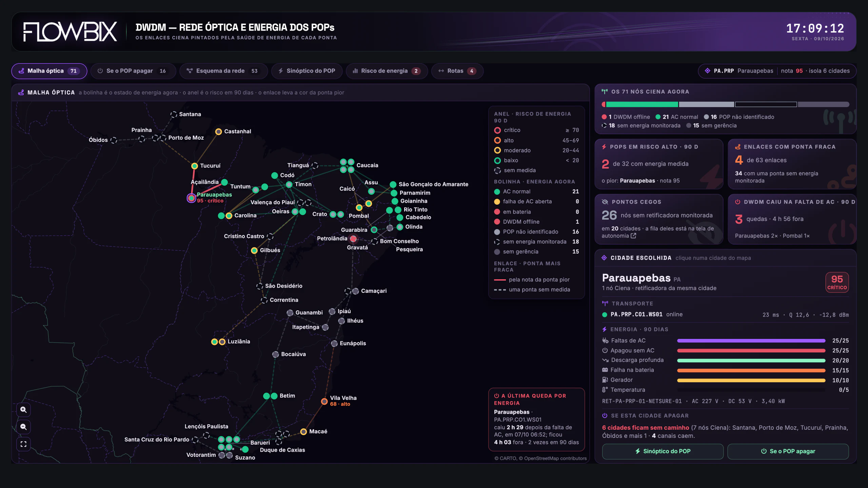Open the PA.PRP Parauapebas header chip
The image size is (868, 488).
click(x=777, y=71)
